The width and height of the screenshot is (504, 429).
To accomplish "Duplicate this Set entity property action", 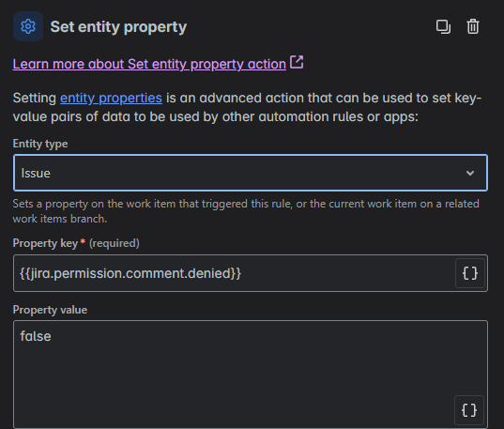I will (443, 26).
